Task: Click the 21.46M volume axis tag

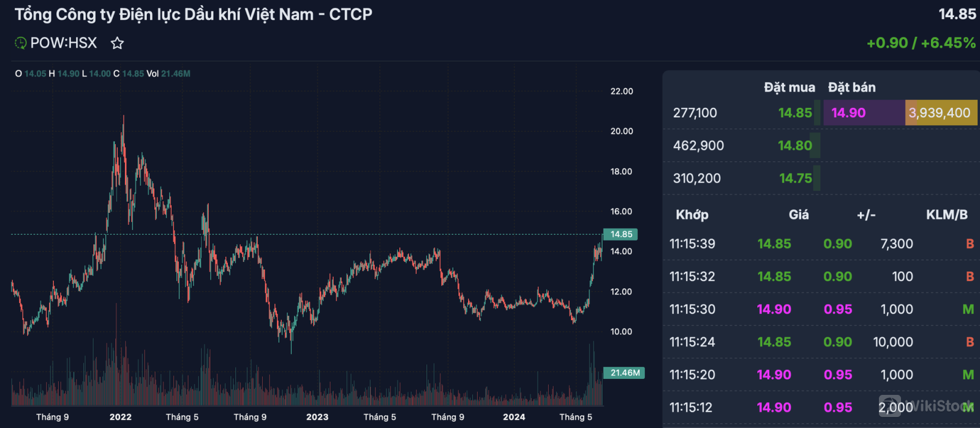Action: click(x=624, y=373)
